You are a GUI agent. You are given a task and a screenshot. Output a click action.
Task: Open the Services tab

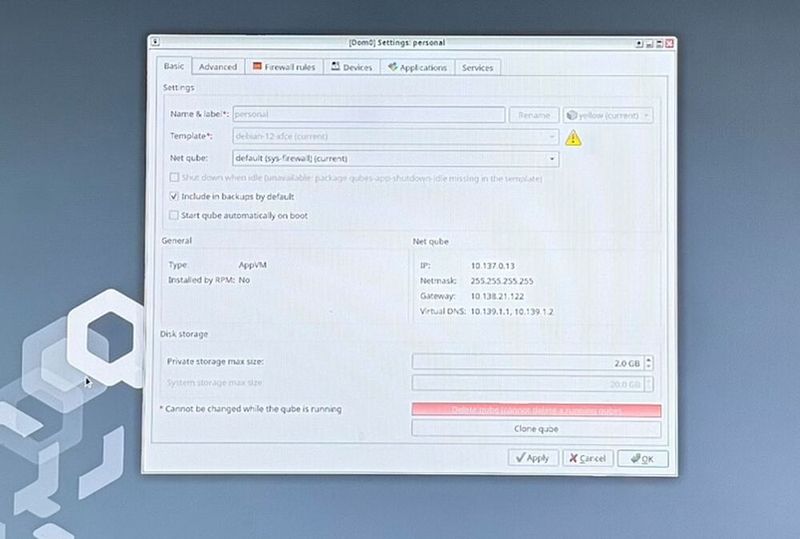tap(477, 67)
